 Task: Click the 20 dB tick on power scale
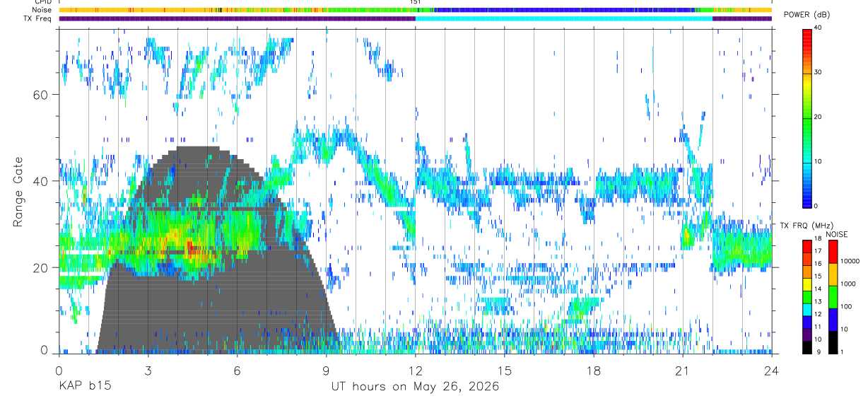(818, 117)
